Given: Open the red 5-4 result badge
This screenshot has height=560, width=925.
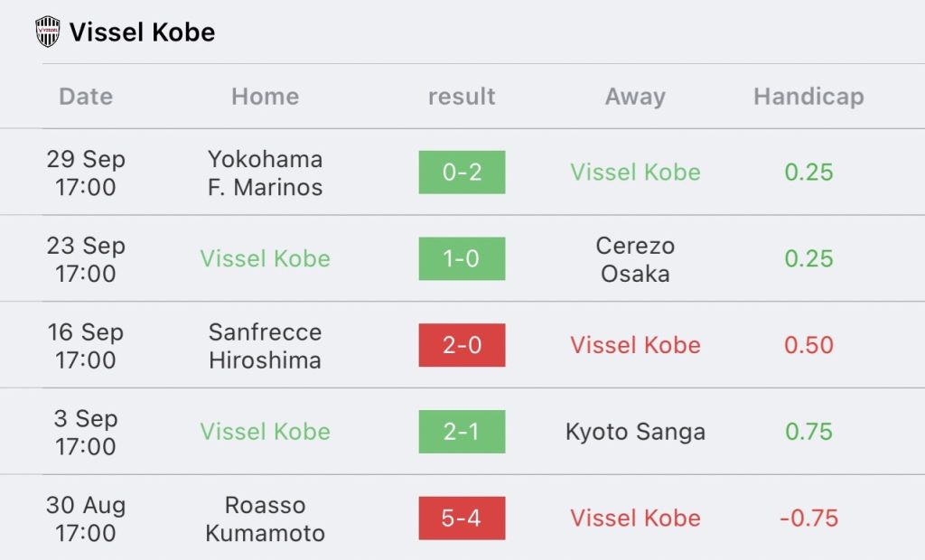Looking at the screenshot, I should (462, 518).
